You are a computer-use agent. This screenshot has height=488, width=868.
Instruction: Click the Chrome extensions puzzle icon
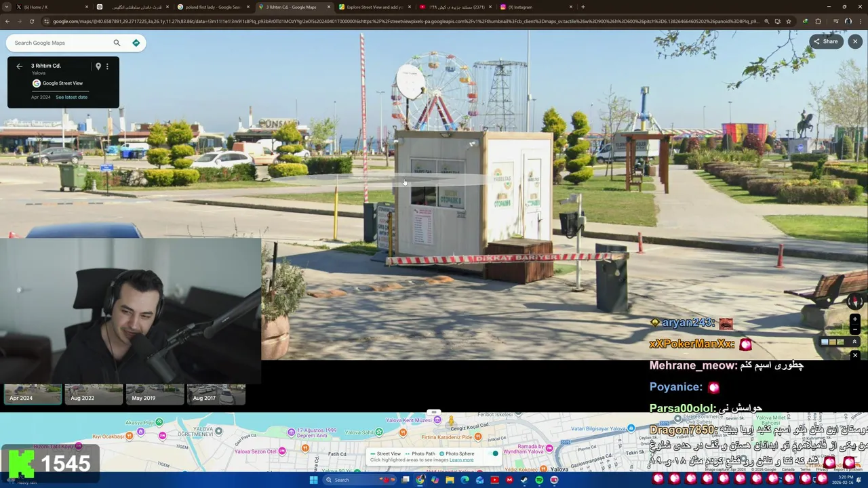click(x=818, y=21)
